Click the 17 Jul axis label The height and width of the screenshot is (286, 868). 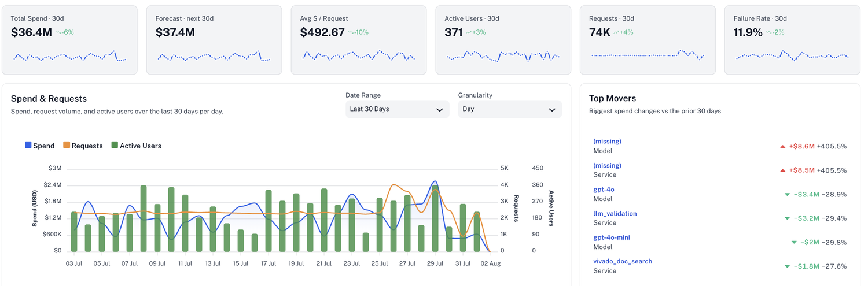point(268,263)
